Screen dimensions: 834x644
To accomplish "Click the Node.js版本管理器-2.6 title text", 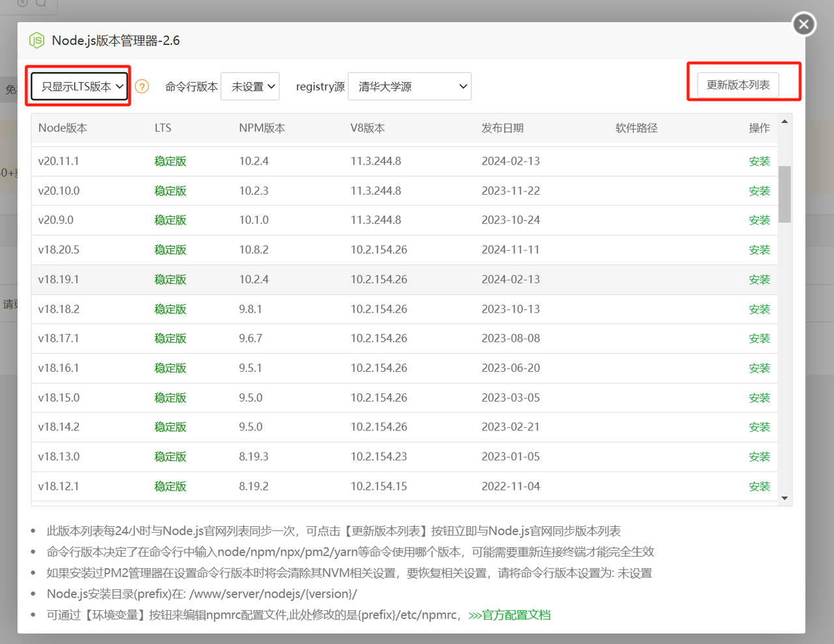I will 116,40.
